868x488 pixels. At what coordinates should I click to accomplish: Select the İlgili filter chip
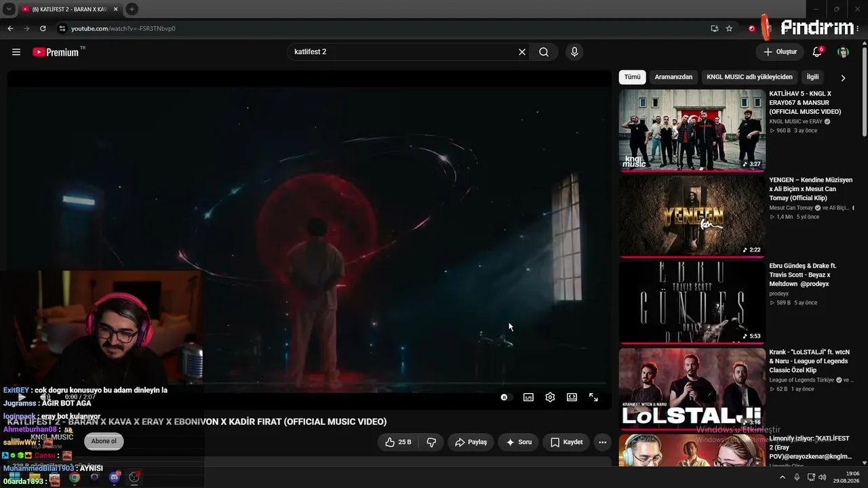812,77
